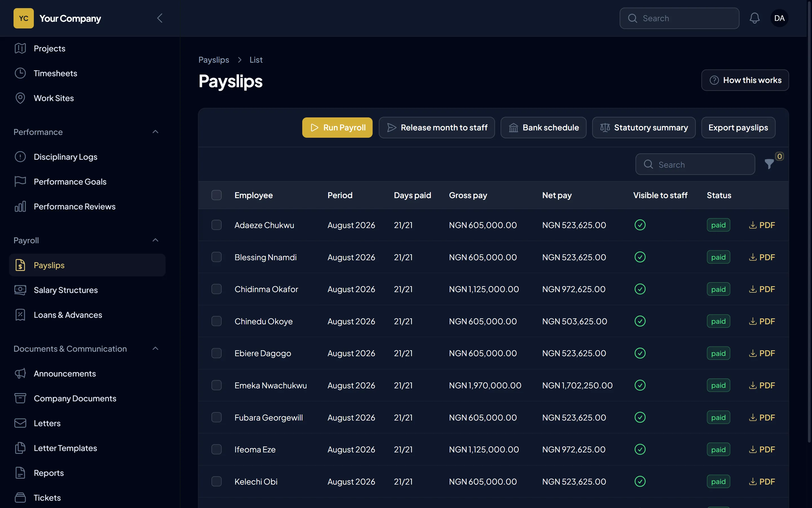Image resolution: width=812 pixels, height=508 pixels.
Task: Open the notifications bell
Action: (754, 18)
